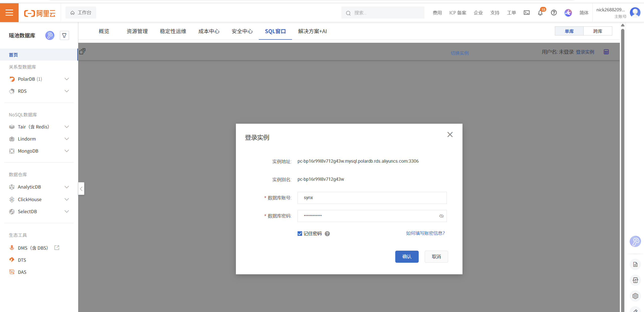Open the settings gear in right rail
The width and height of the screenshot is (644, 312).
point(635,296)
